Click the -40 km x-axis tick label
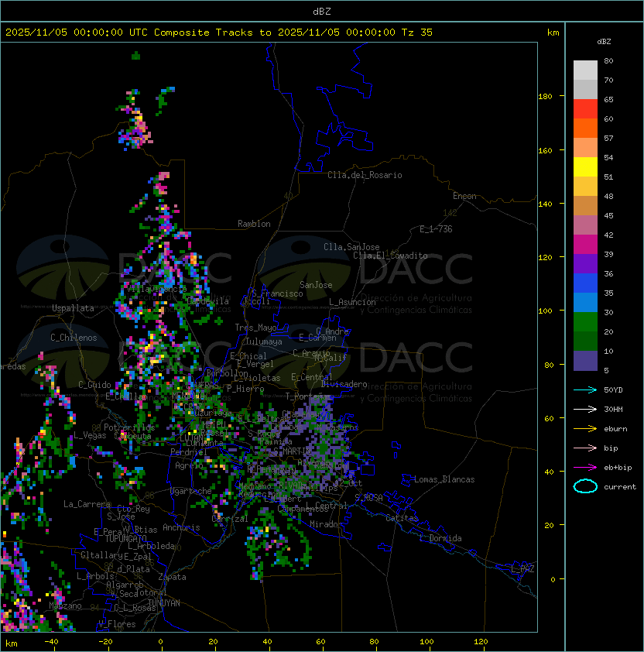Viewport: 644px width, 652px height. [x=51, y=642]
